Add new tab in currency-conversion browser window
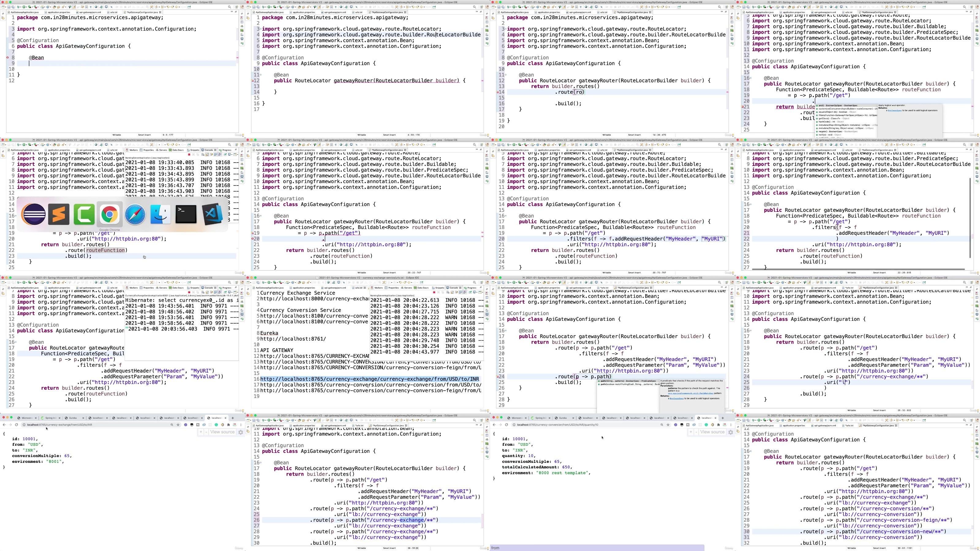 point(722,418)
